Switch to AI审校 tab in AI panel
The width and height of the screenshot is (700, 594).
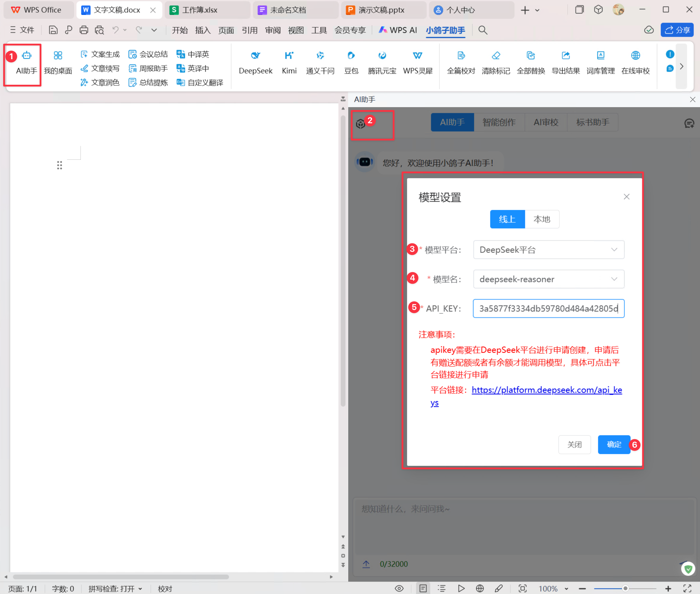(x=546, y=122)
